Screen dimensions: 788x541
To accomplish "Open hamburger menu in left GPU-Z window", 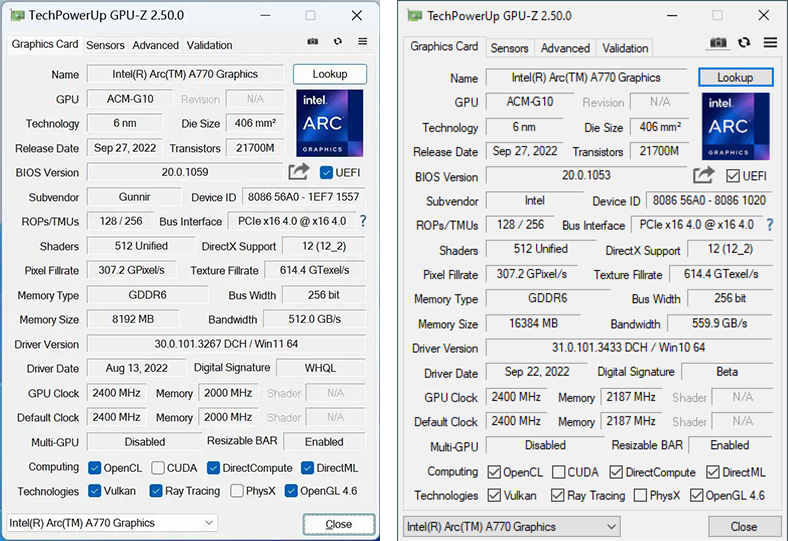I will [362, 41].
